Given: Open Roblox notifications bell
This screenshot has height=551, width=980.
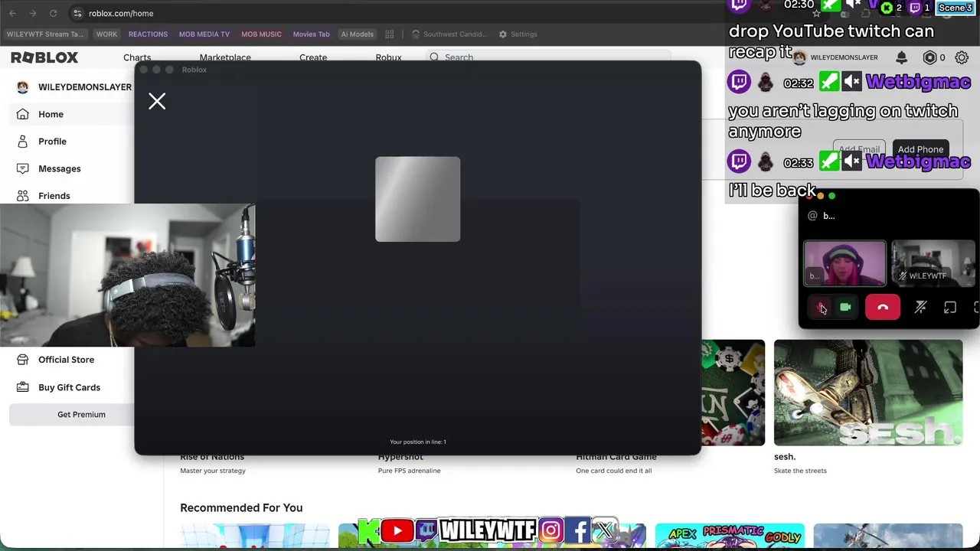Looking at the screenshot, I should coord(901,57).
